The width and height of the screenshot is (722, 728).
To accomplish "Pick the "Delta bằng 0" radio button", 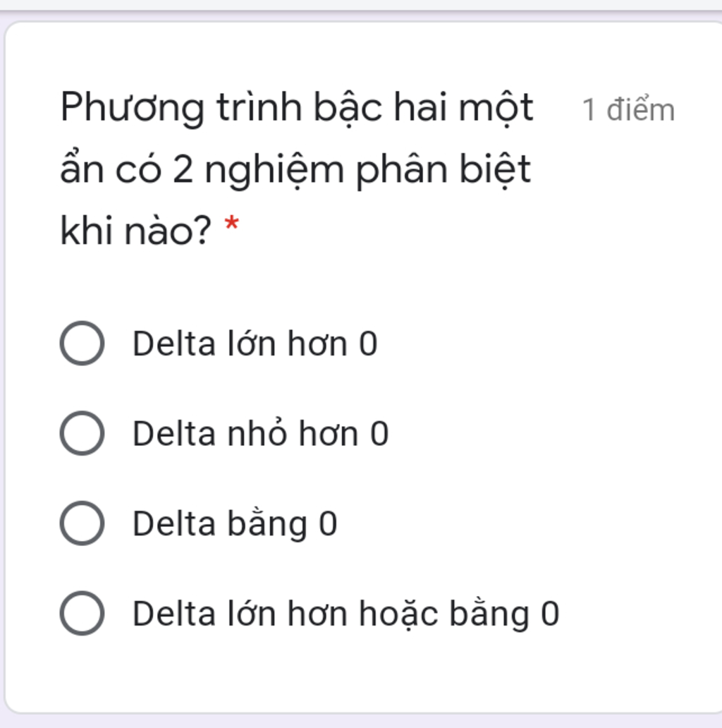I will [x=82, y=523].
